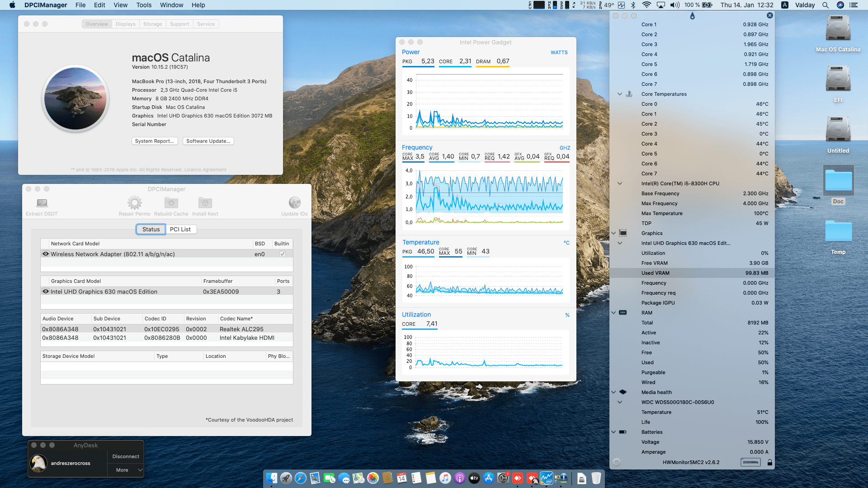Screen dimensions: 868x488
Task: Toggle eye icon for Wireless Network Adapter row
Action: coord(46,254)
